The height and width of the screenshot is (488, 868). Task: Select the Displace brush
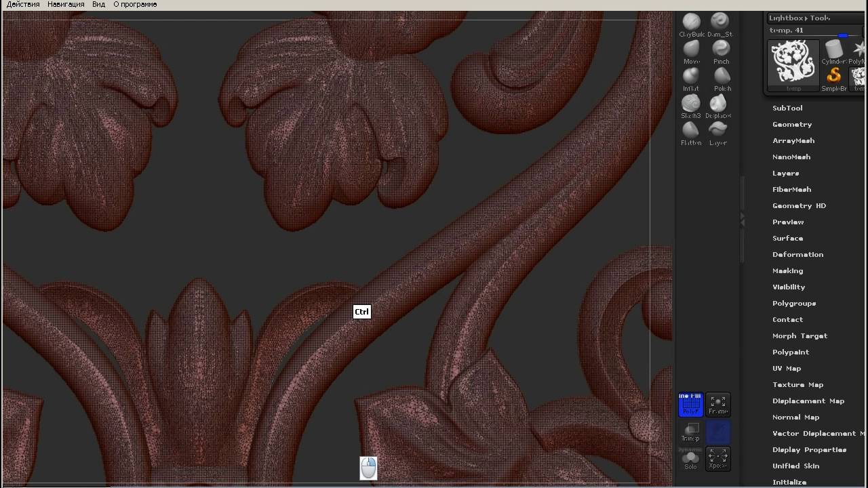pyautogui.click(x=719, y=106)
